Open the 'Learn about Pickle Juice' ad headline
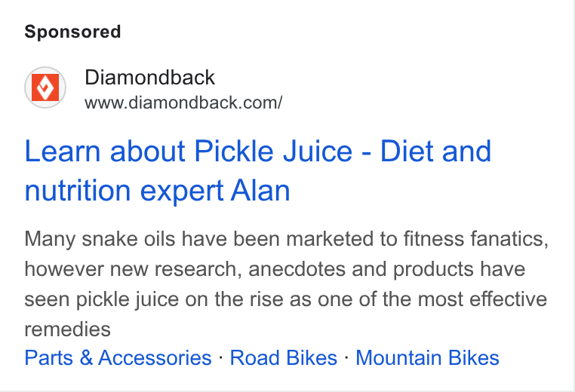This screenshot has width=575, height=392. tap(257, 170)
